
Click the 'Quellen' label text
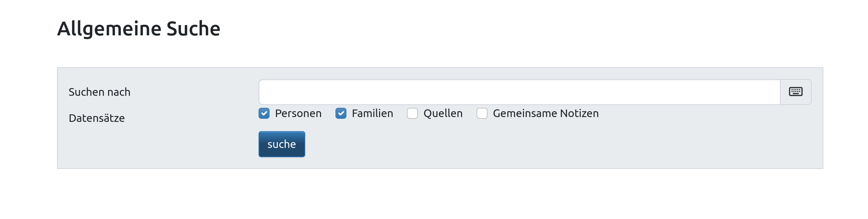point(443,113)
